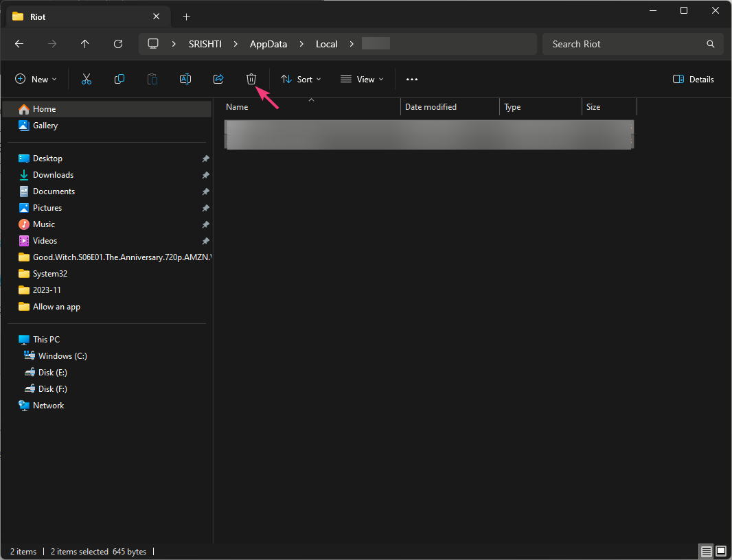
Task: Click the search magnifier icon
Action: click(x=711, y=44)
